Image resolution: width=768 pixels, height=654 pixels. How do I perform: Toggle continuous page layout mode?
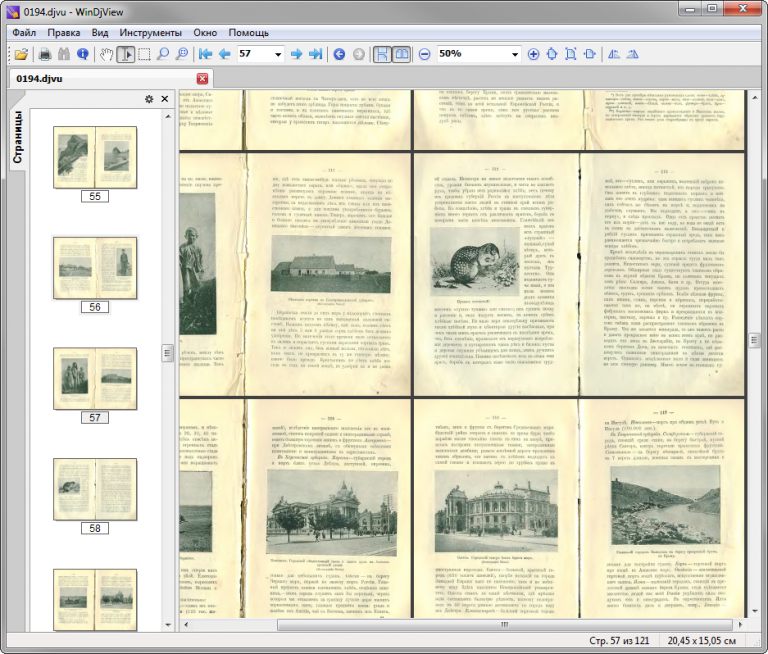click(382, 54)
